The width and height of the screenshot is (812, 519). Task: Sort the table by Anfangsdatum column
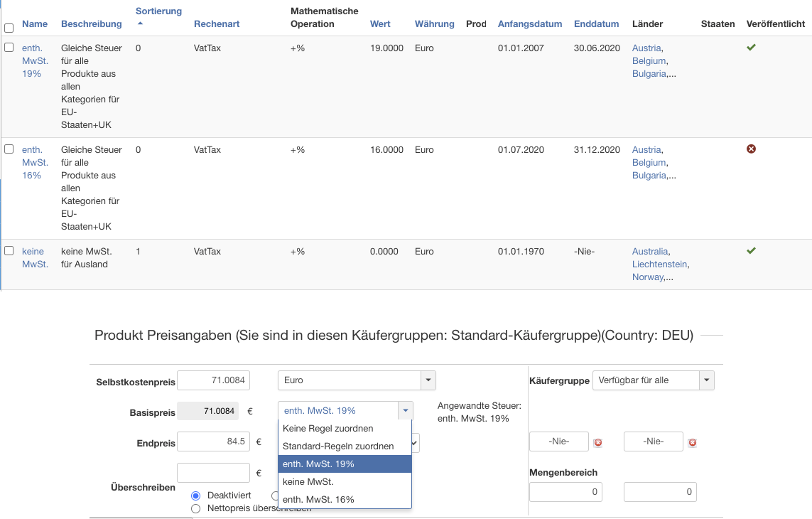click(530, 24)
